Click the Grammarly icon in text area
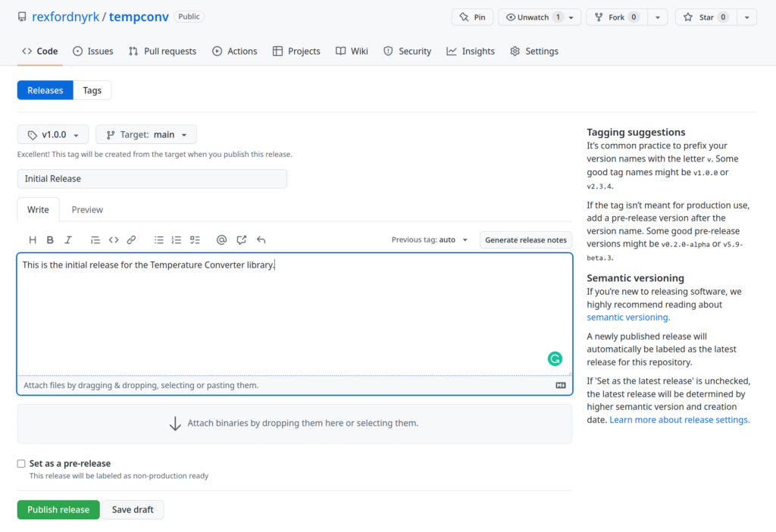Screen dimensions: 776x532 [x=555, y=359]
